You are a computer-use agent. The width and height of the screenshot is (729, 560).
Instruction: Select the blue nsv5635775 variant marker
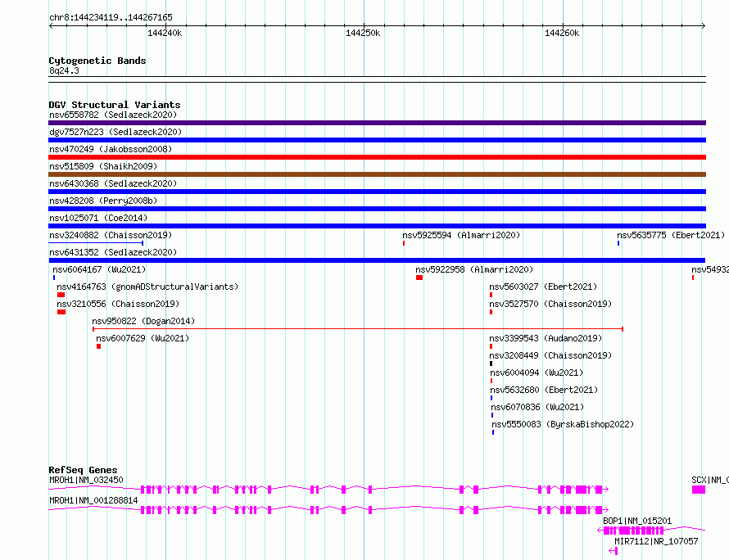(x=618, y=243)
